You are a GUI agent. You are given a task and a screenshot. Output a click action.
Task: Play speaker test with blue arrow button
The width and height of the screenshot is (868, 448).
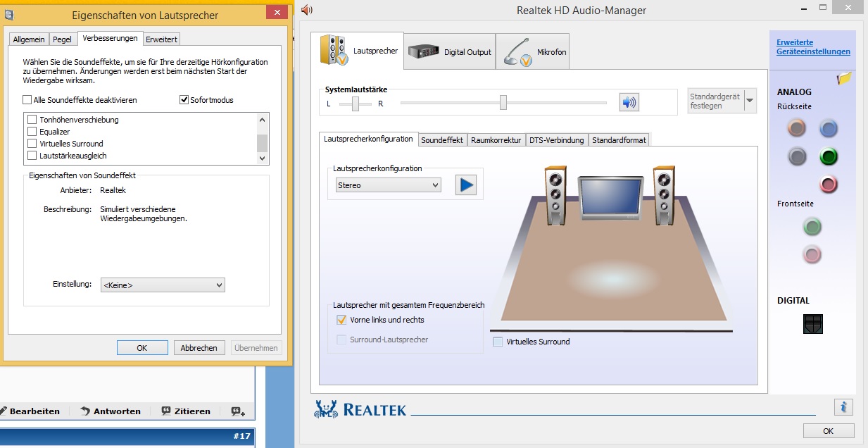466,185
